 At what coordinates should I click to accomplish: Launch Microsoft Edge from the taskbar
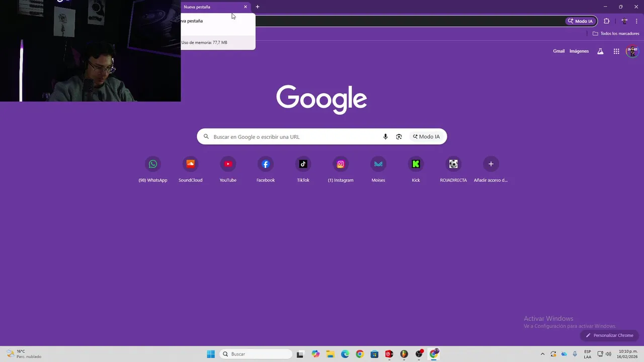(345, 354)
